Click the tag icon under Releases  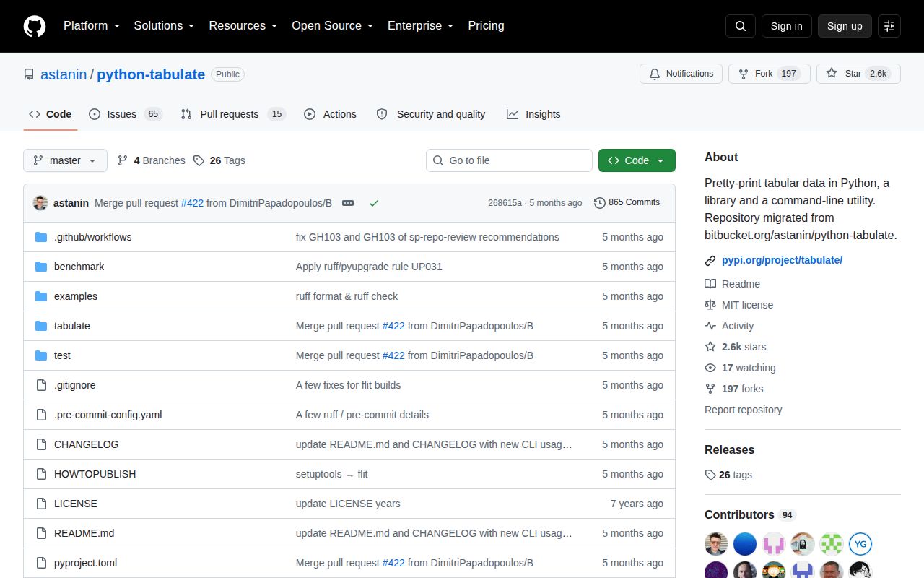coord(710,475)
